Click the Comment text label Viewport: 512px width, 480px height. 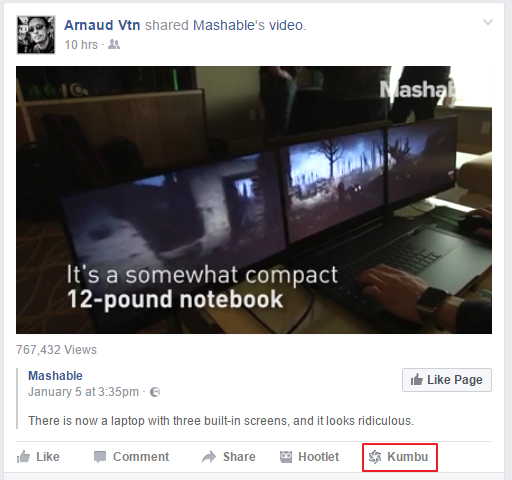tap(141, 457)
